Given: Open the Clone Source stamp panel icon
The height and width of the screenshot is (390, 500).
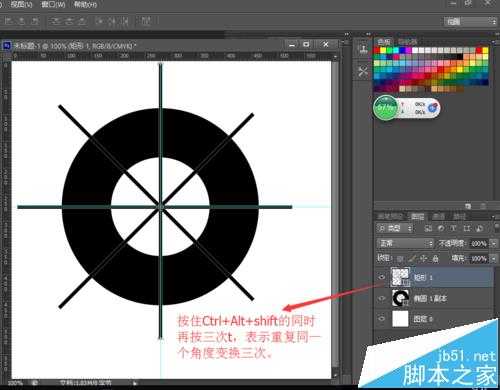Looking at the screenshot, I should tap(363, 49).
